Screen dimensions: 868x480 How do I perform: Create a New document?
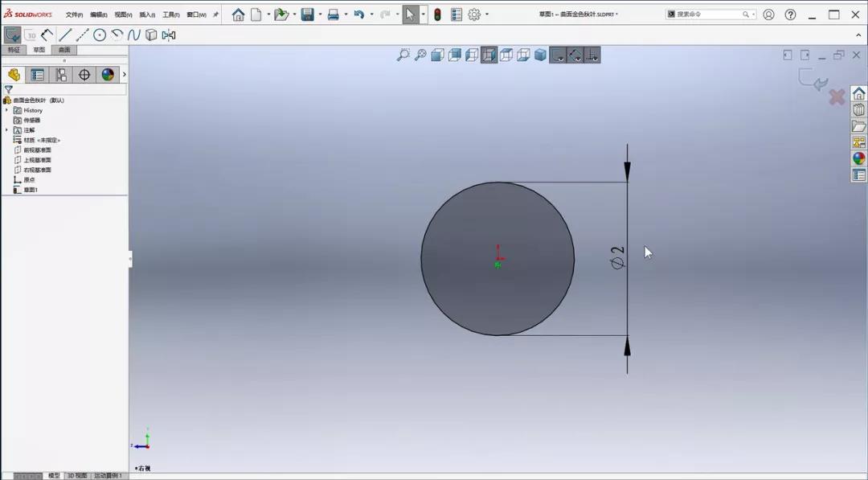pos(256,14)
